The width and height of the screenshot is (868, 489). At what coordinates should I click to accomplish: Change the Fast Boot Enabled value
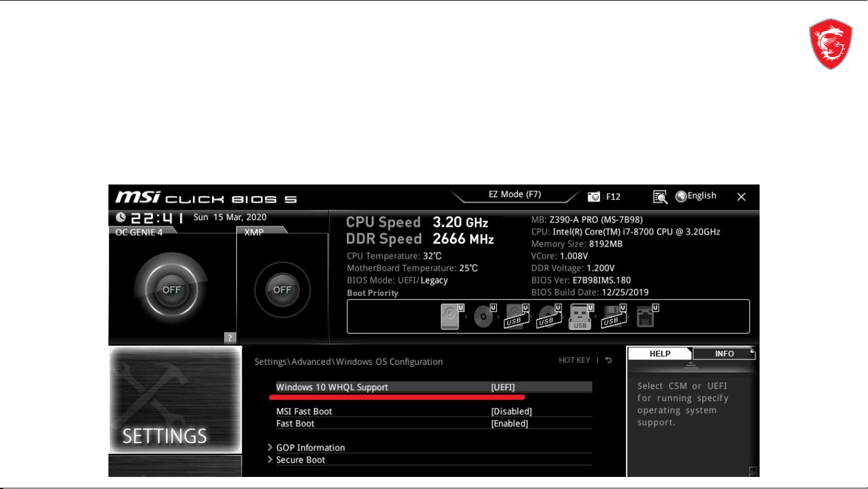510,423
